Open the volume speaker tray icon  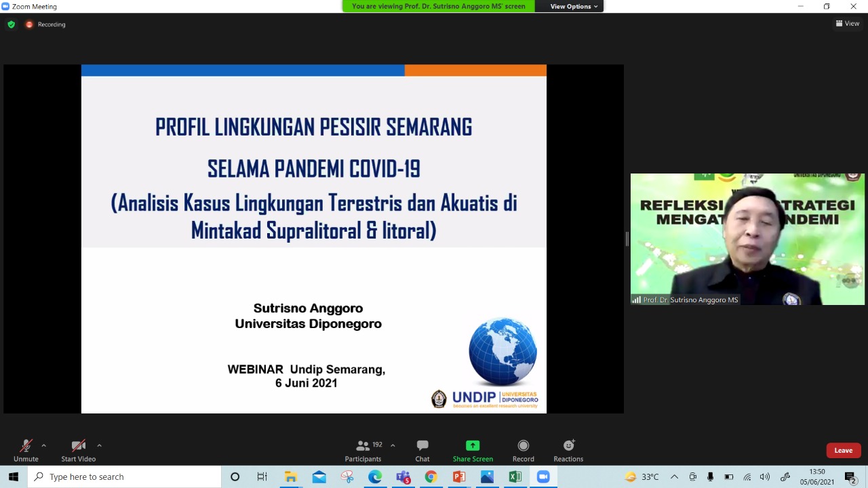[x=765, y=476]
